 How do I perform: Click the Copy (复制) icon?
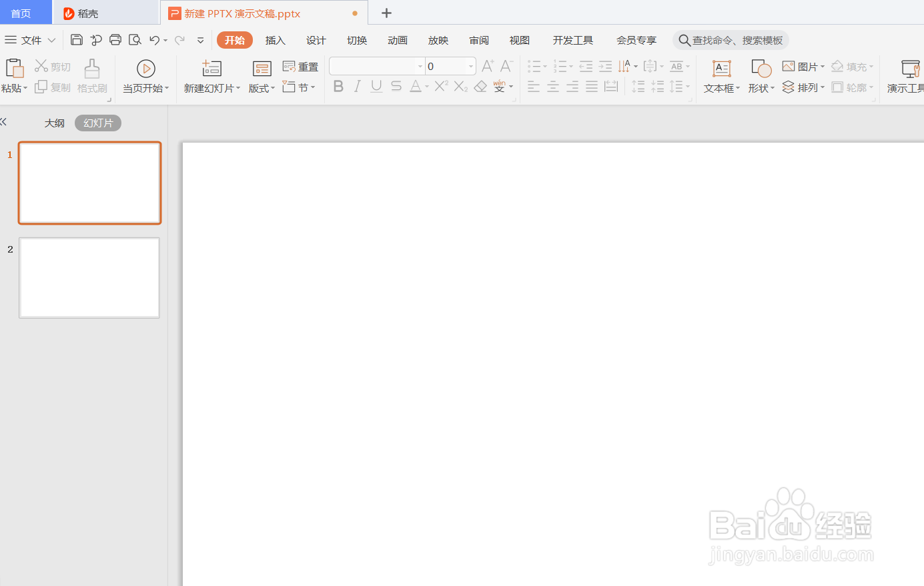(x=41, y=87)
